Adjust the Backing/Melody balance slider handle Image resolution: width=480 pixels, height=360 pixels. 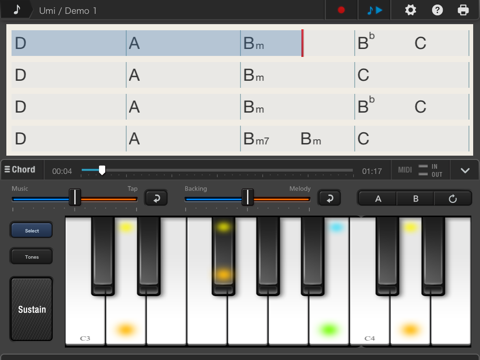click(248, 197)
